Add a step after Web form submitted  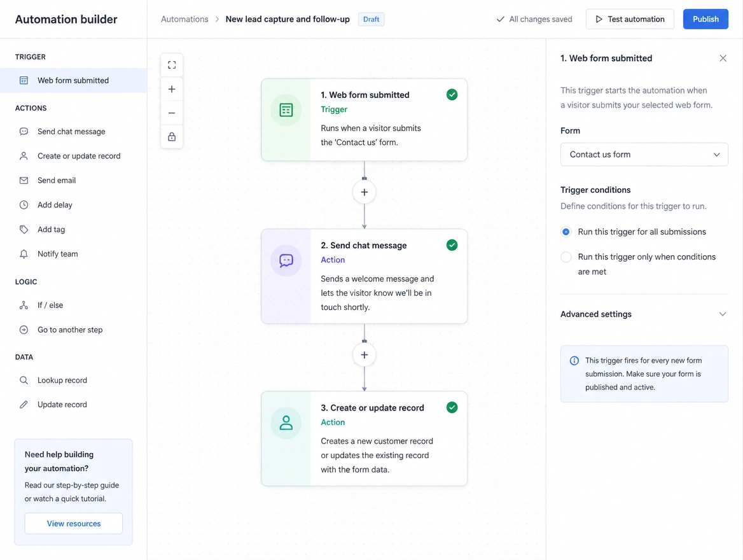coord(365,192)
